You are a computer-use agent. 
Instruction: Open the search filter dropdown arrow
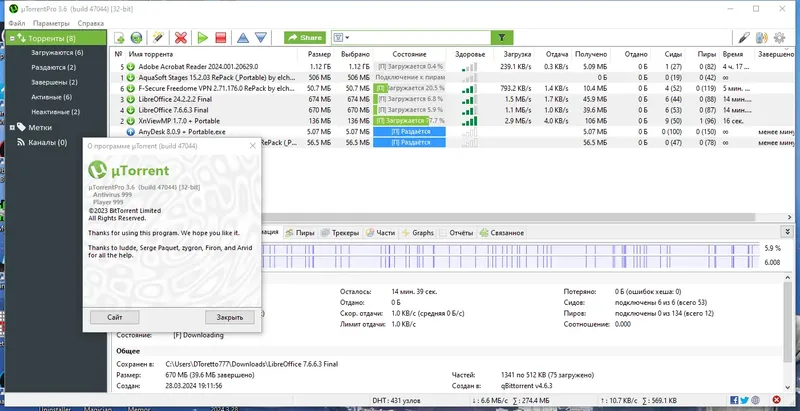point(347,38)
